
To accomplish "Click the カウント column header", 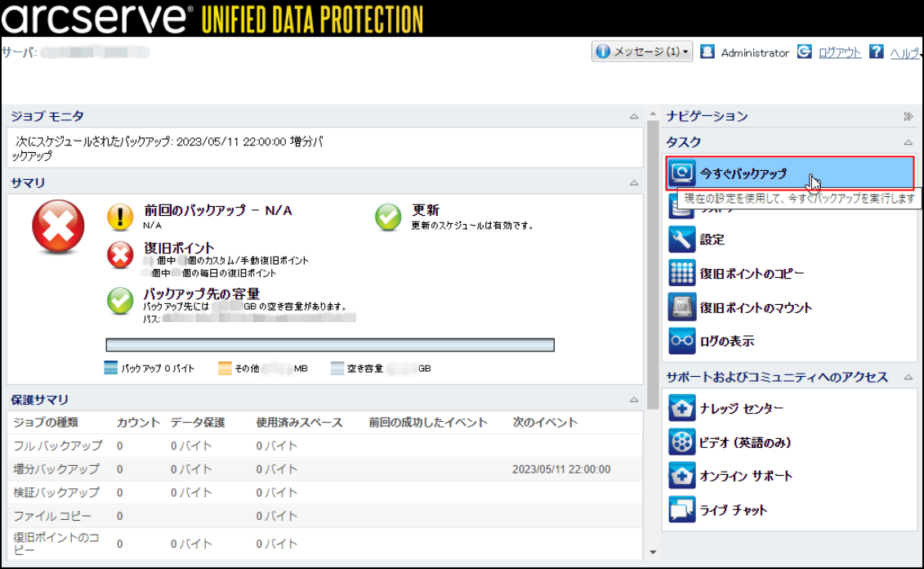I will pos(138,422).
